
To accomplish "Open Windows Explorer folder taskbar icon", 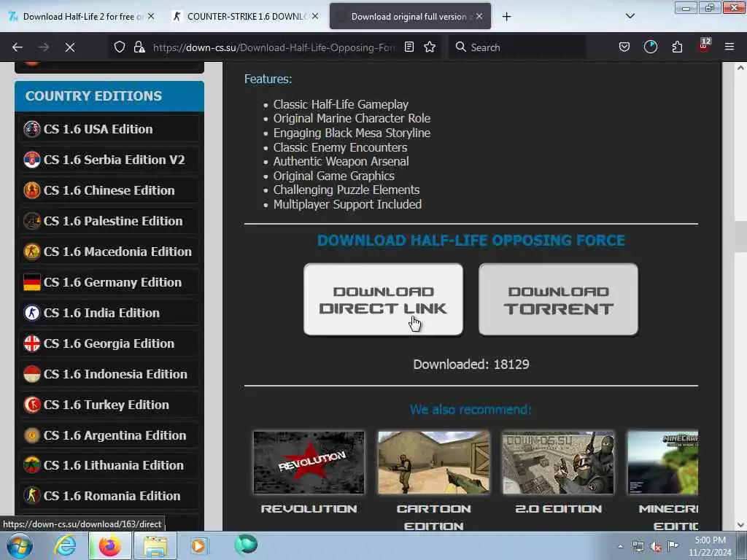I will point(155,545).
